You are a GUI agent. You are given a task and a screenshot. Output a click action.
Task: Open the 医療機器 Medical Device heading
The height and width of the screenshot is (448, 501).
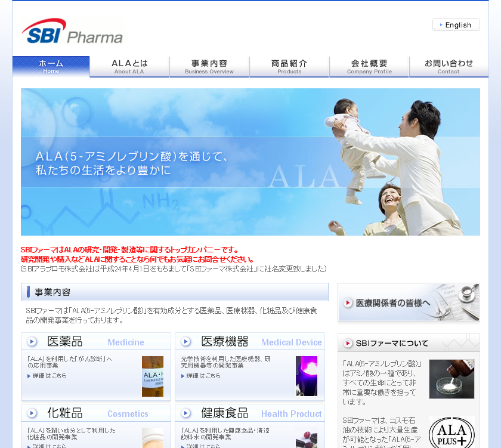coord(250,341)
